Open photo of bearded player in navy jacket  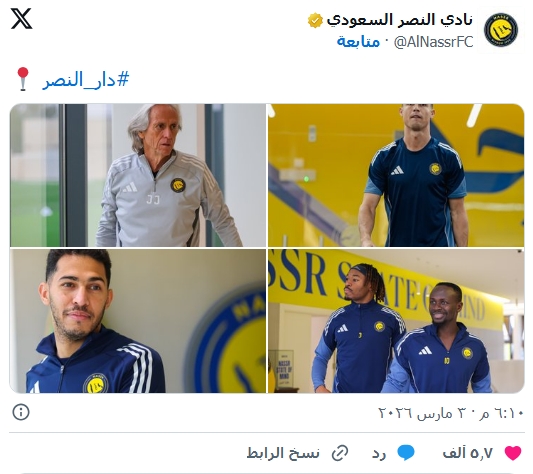click(x=138, y=321)
